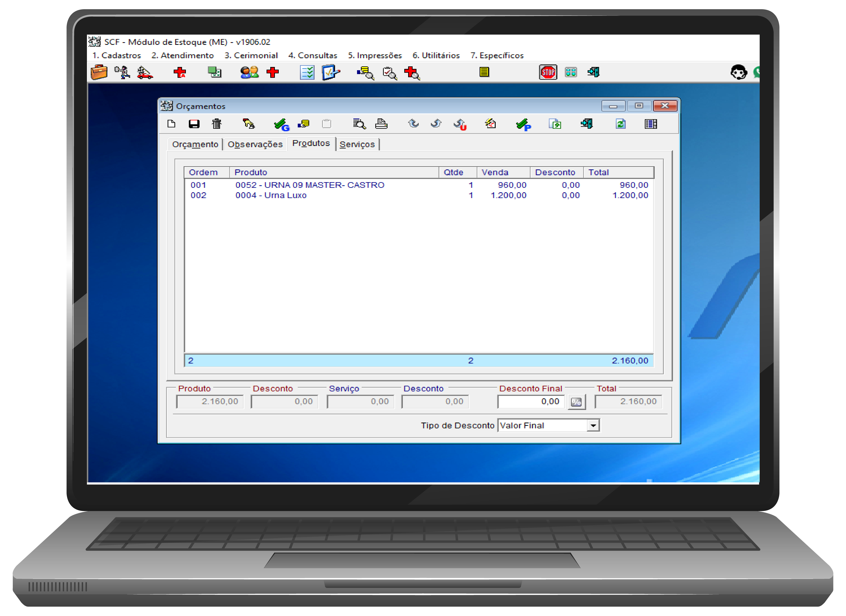This screenshot has width=846, height=616.
Task: Click the red cross with magnifier icon
Action: tap(412, 73)
